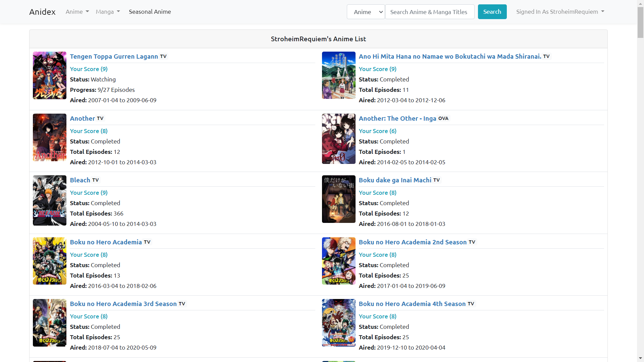The width and height of the screenshot is (644, 362).
Task: Click the Tengen Toppa Gurren Lagann cover thumbnail
Action: coord(49,75)
